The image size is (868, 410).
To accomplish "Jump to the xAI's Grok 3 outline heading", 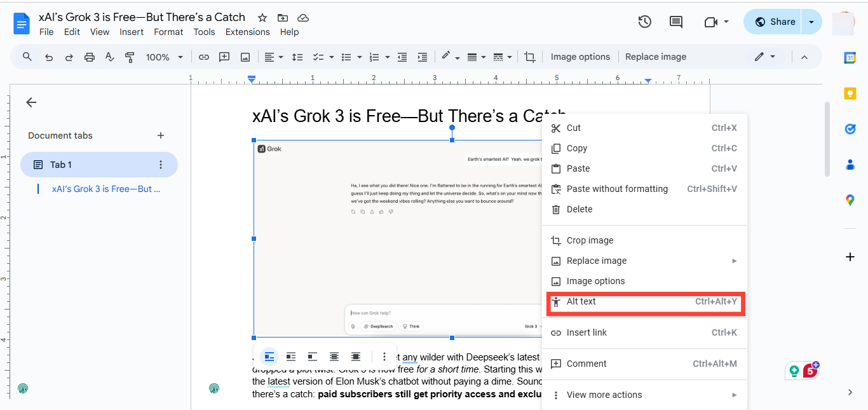I will 106,189.
